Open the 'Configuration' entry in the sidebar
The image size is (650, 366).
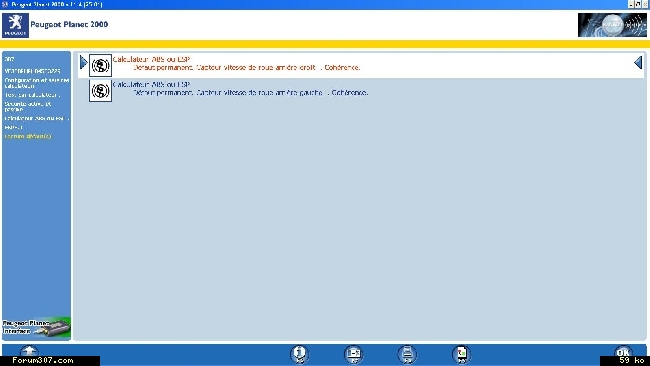(x=37, y=83)
